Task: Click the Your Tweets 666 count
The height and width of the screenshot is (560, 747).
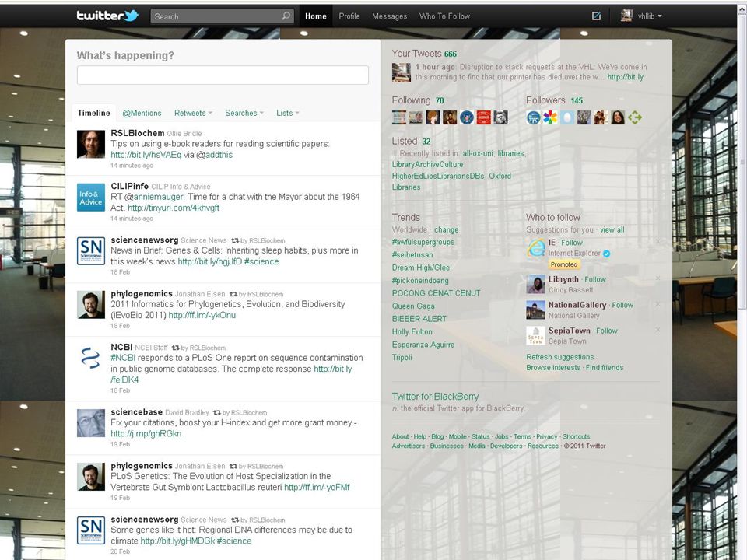Action: click(451, 54)
